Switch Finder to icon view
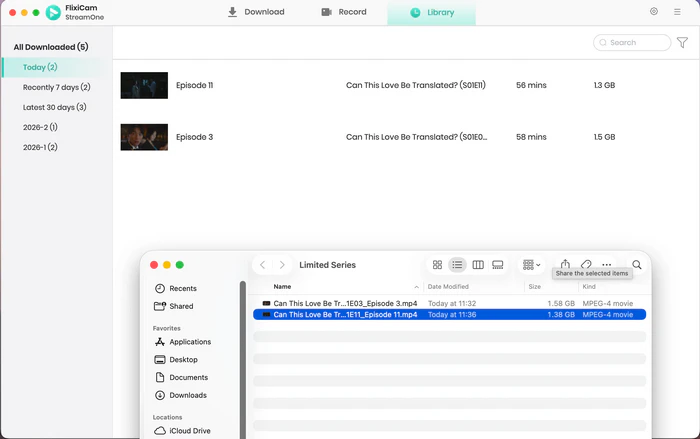This screenshot has height=439, width=700. pyautogui.click(x=437, y=265)
